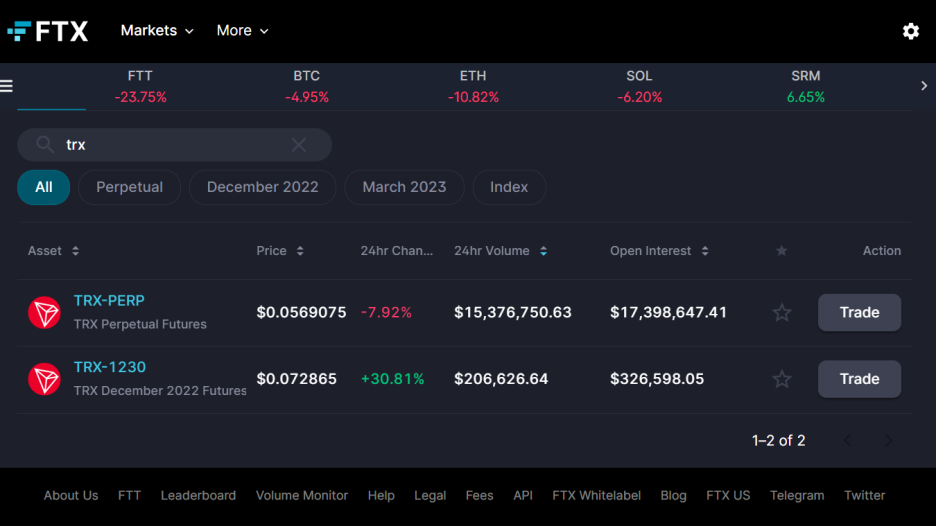Select the SOL ticker item
Viewport: 936px width, 526px height.
tap(639, 87)
